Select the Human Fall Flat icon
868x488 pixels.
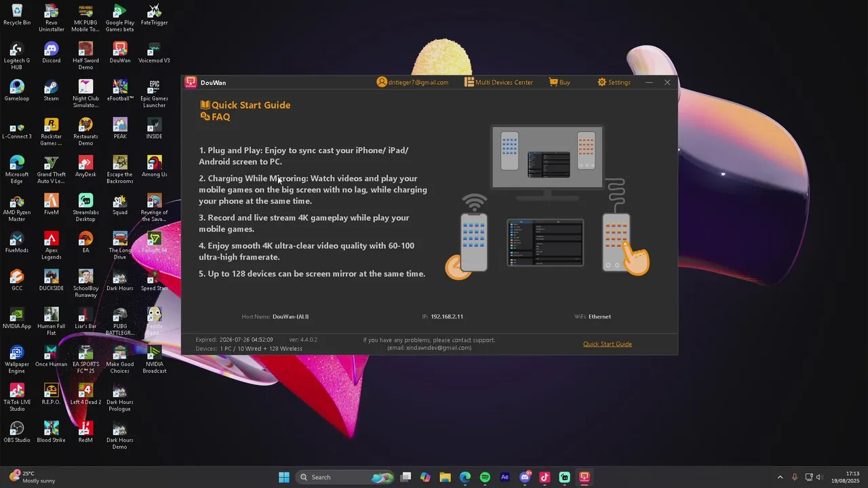[52, 322]
